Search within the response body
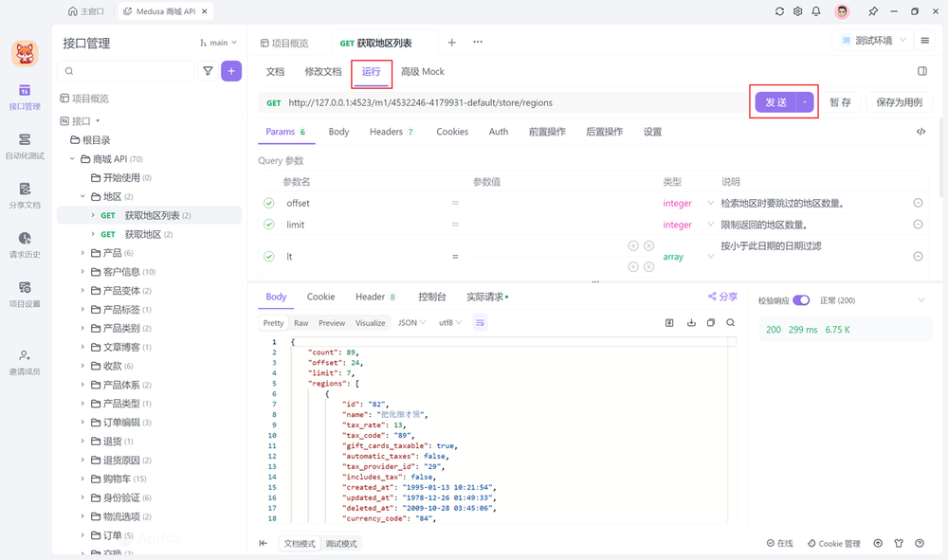Viewport: 948px width, 560px height. point(731,322)
